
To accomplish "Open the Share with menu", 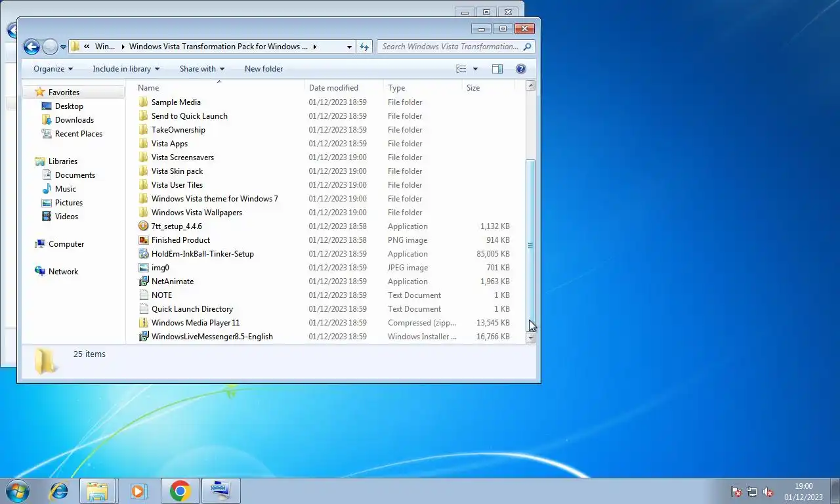I will 202,69.
